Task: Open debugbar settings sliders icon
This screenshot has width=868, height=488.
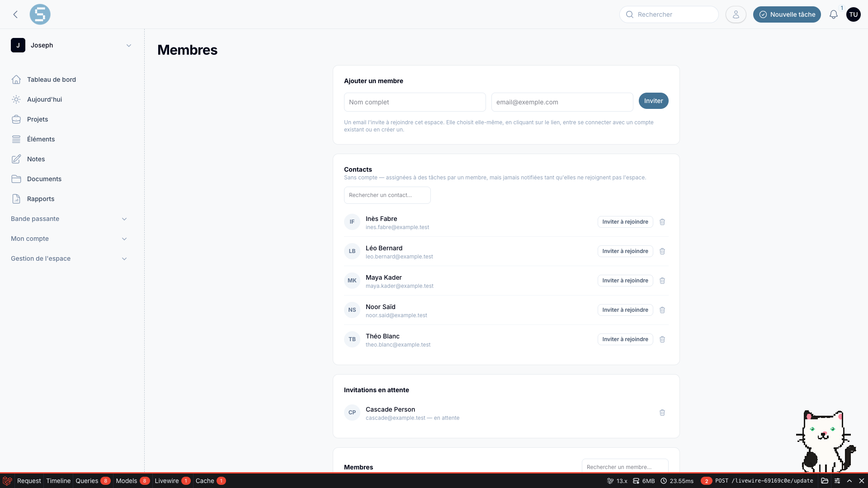Action: (837, 481)
